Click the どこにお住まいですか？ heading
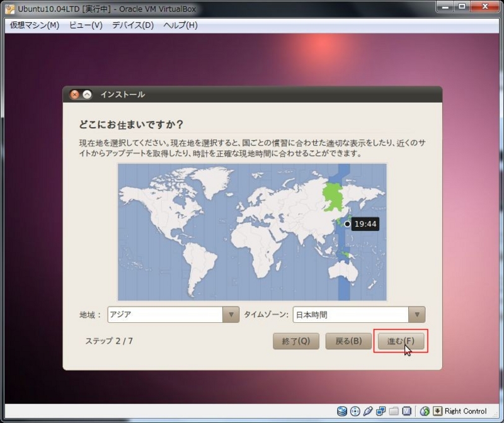Viewport: 504px width, 423px height. point(131,124)
